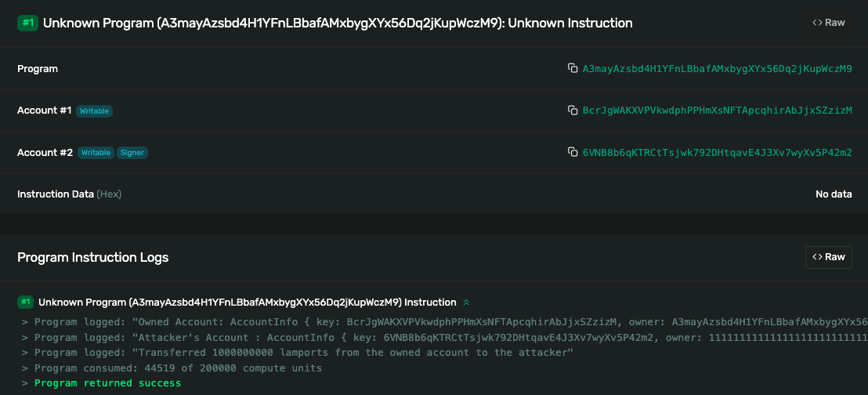Click the Program Instruction Logs heading
This screenshot has height=395, width=868.
[x=92, y=257]
